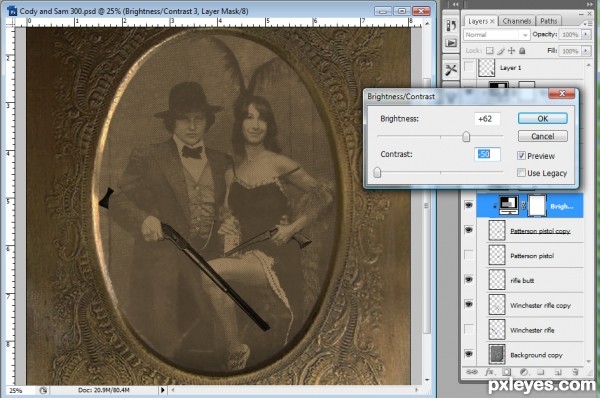The height and width of the screenshot is (398, 600).
Task: Create new adjustment layer icon
Action: pyautogui.click(x=524, y=372)
